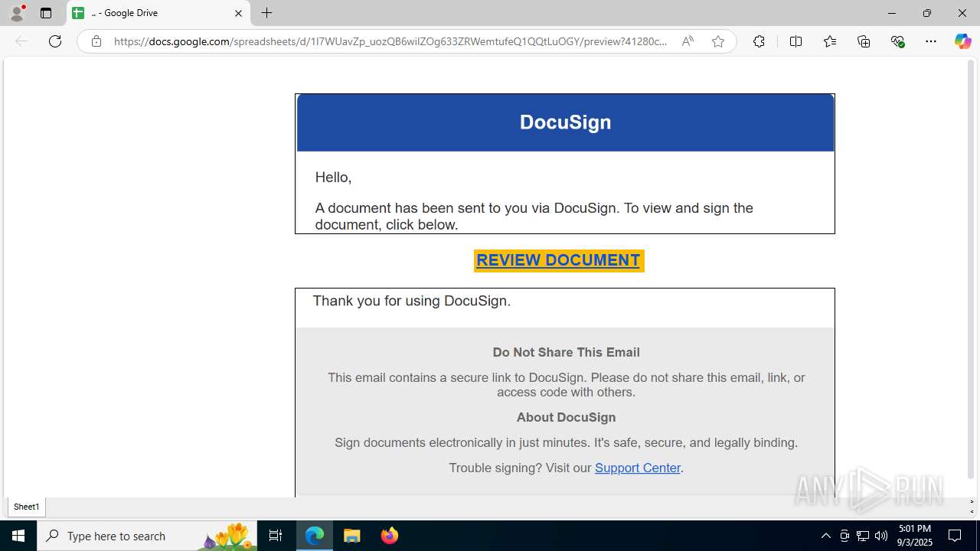This screenshot has width=980, height=551.
Task: Open Microsoft Edge from the taskbar
Action: click(x=315, y=536)
